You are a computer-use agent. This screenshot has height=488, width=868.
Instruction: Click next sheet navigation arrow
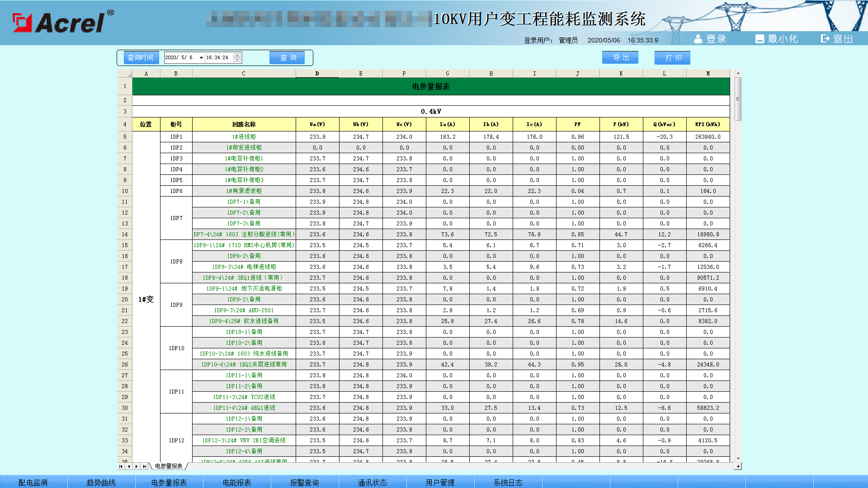[x=137, y=466]
